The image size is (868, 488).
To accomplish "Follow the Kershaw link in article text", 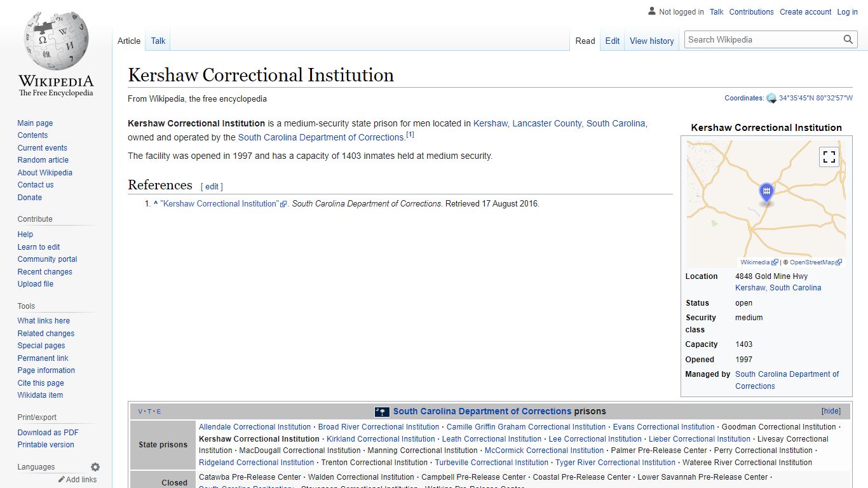I will click(x=490, y=123).
